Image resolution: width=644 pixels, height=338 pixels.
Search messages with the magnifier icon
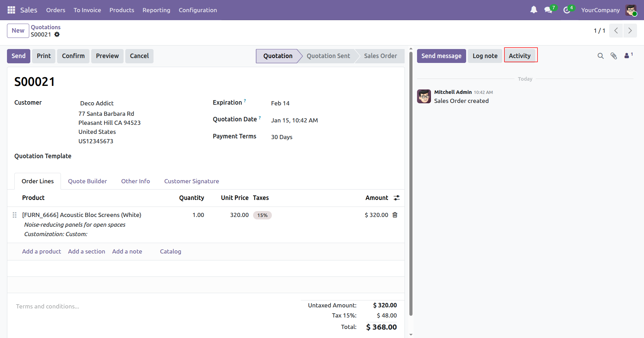(600, 56)
